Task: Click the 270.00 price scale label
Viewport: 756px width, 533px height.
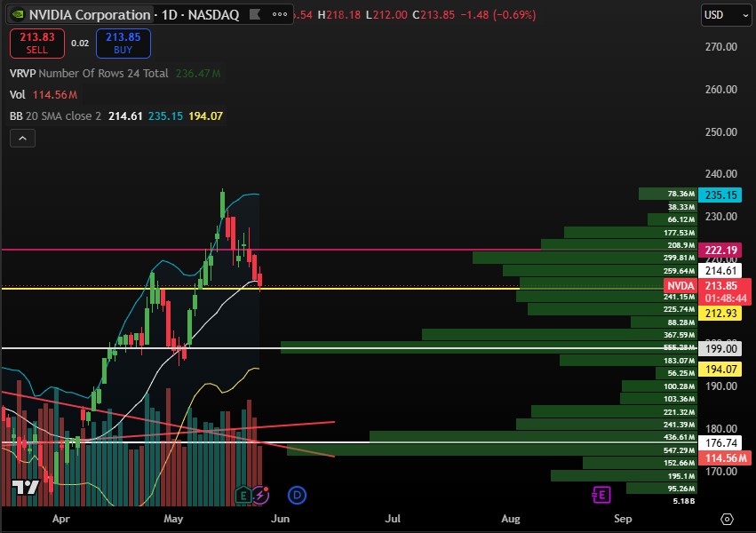Action: (720, 47)
